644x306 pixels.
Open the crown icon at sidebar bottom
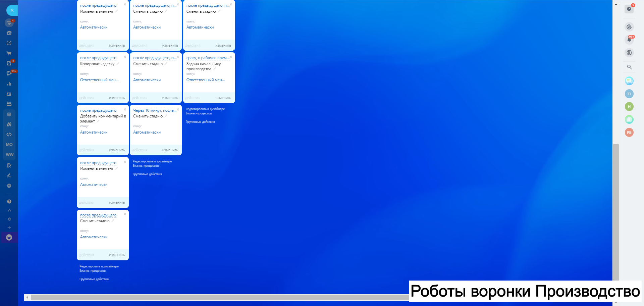click(x=9, y=238)
